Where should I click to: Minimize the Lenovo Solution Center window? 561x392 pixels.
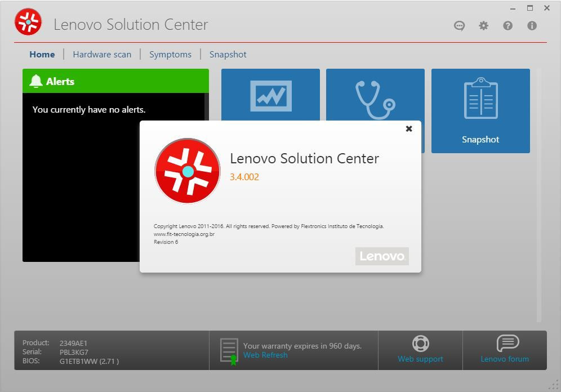click(x=513, y=8)
